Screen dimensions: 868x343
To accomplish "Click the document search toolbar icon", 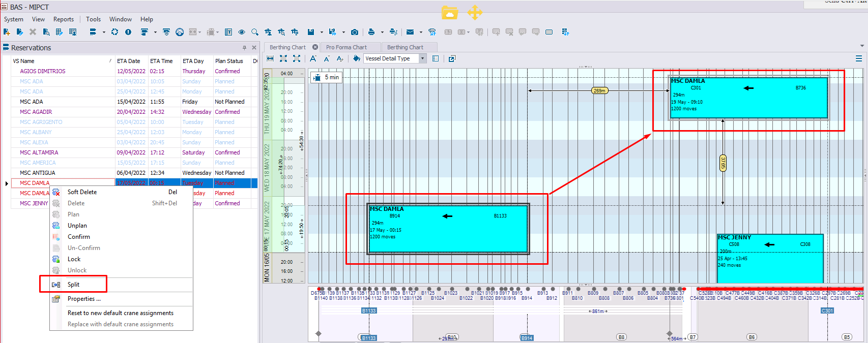I will coord(46,32).
